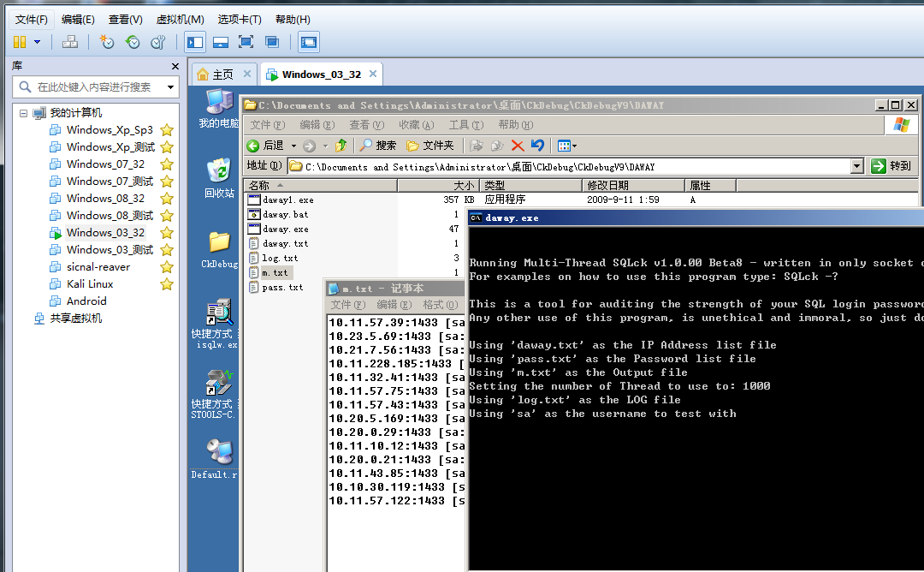The width and height of the screenshot is (924, 572).
Task: Click 我的电脑 desktop icon in guest
Action: click(x=219, y=109)
